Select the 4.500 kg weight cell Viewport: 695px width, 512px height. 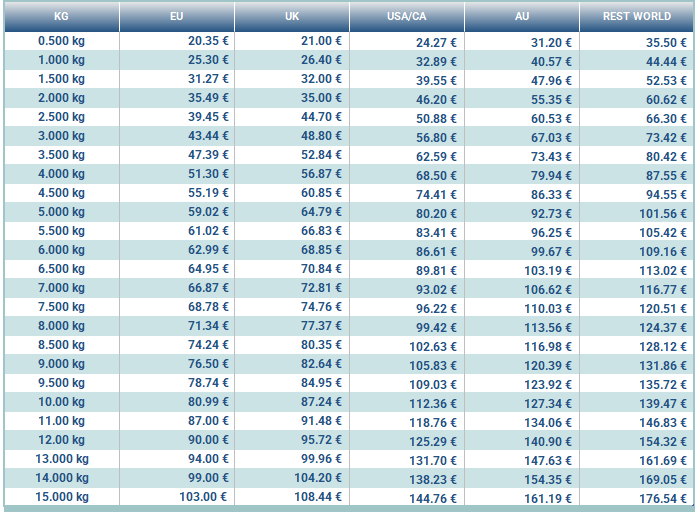[x=62, y=193]
